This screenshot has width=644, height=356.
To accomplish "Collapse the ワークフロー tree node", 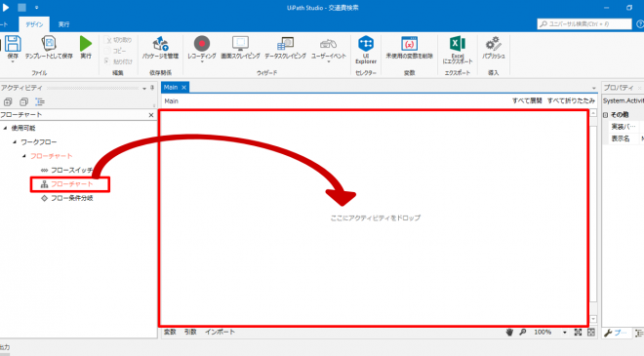I will pyautogui.click(x=15, y=142).
